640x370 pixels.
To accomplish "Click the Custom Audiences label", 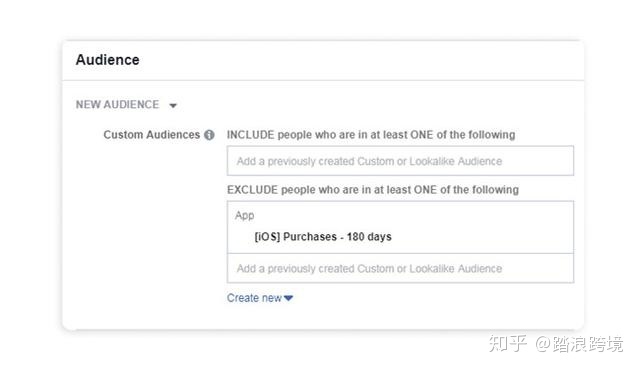I will pyautogui.click(x=151, y=135).
